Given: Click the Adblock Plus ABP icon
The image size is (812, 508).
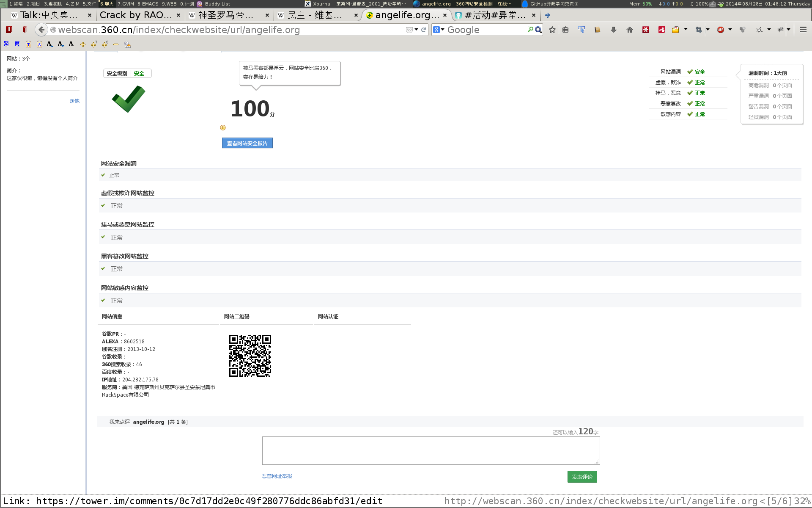Looking at the screenshot, I should pyautogui.click(x=721, y=30).
